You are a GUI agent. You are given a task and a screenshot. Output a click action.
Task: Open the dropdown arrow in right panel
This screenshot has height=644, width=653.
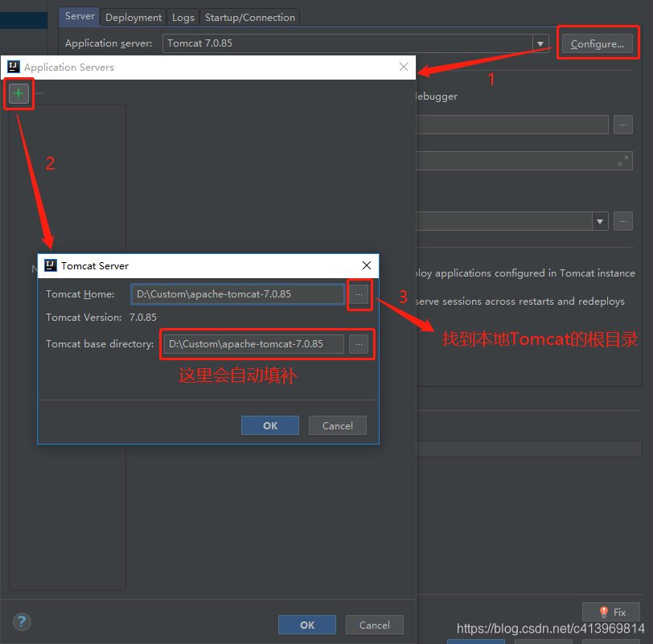coord(600,221)
